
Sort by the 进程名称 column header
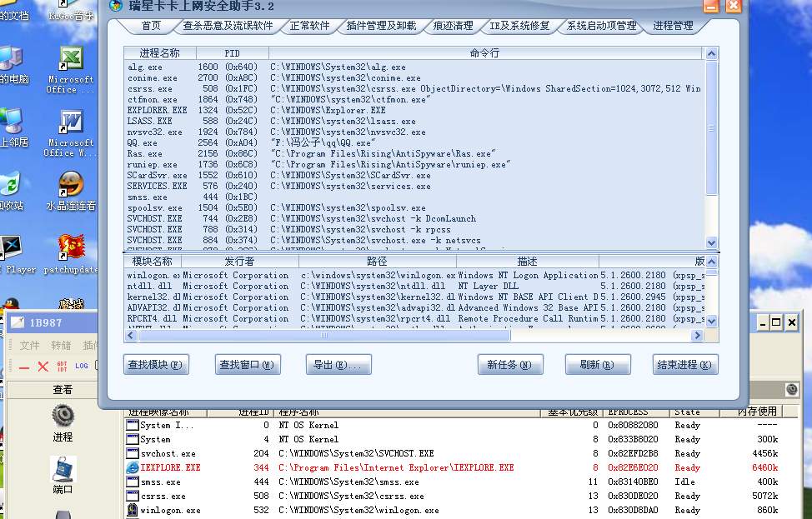click(x=159, y=53)
